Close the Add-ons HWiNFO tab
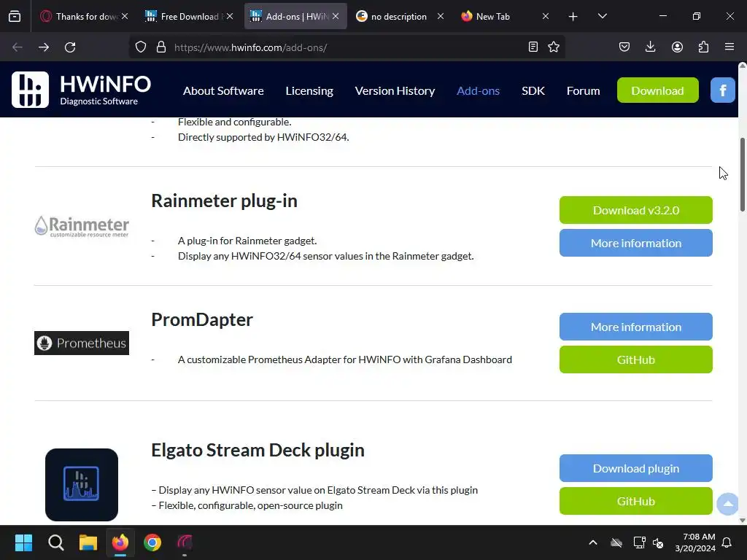Screen dimensions: 747x560 [x=336, y=16]
